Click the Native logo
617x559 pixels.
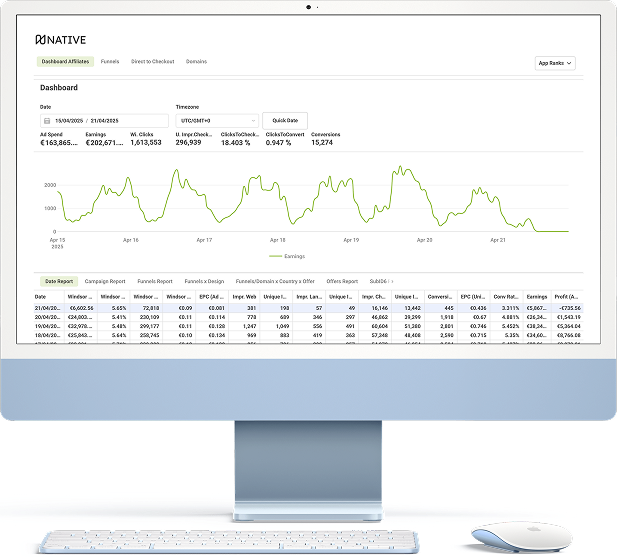59,40
